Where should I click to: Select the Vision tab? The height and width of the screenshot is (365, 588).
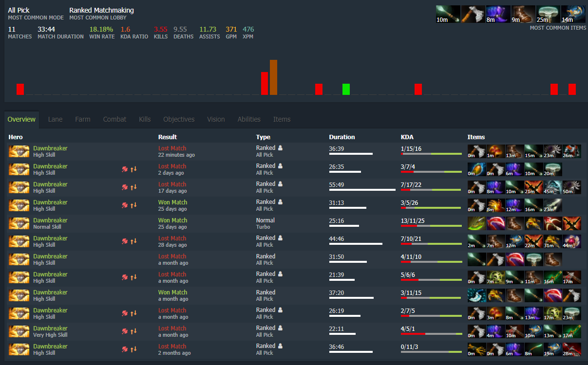tap(216, 119)
